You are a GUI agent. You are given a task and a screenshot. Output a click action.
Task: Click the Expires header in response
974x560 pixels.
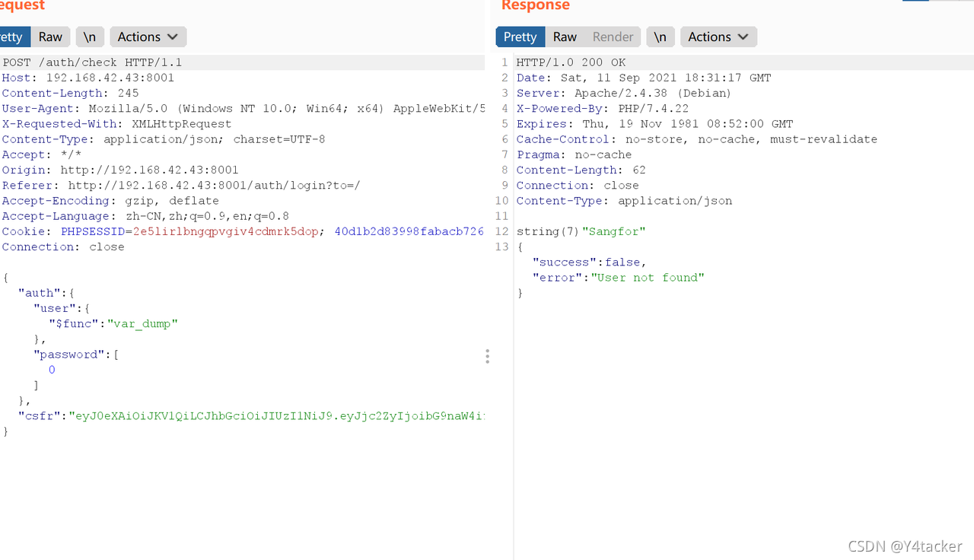(x=654, y=123)
